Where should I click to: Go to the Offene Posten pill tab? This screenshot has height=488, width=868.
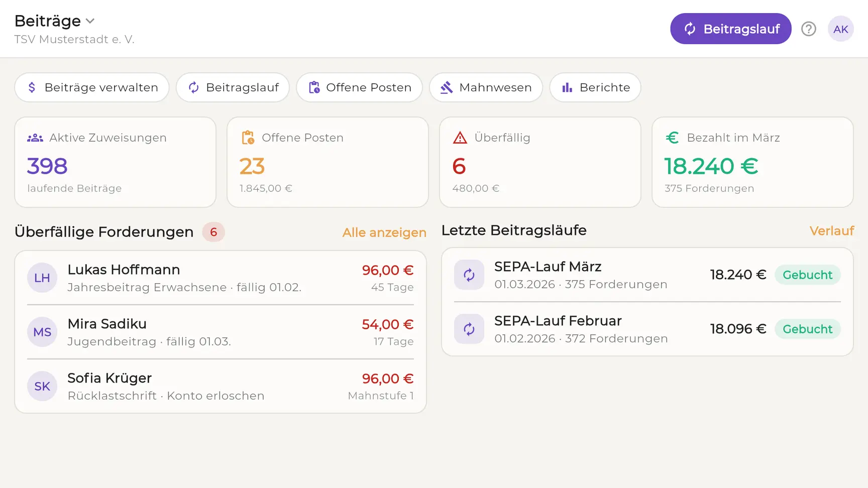click(359, 87)
